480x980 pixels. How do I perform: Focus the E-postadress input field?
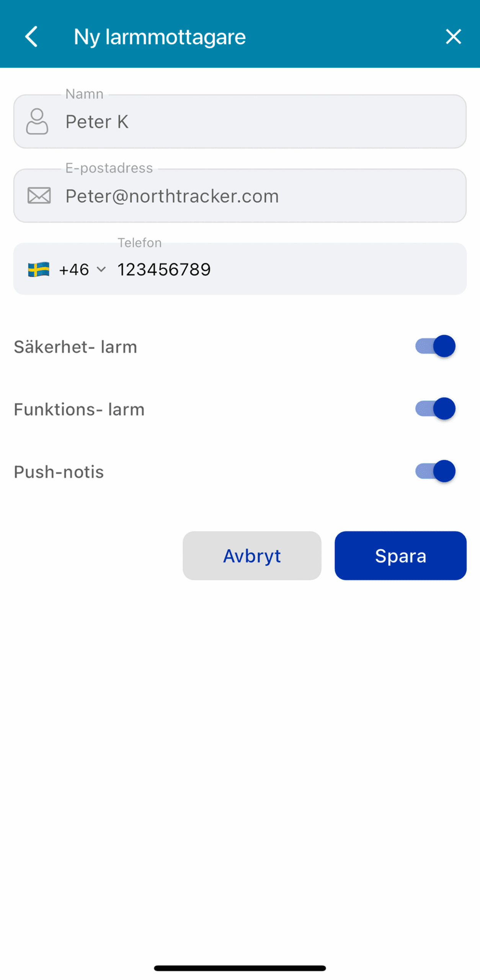pyautogui.click(x=260, y=196)
